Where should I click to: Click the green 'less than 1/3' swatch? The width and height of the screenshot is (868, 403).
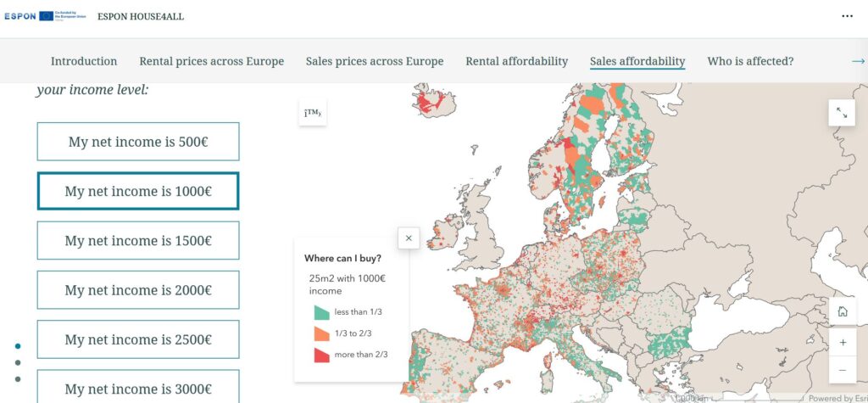321,312
